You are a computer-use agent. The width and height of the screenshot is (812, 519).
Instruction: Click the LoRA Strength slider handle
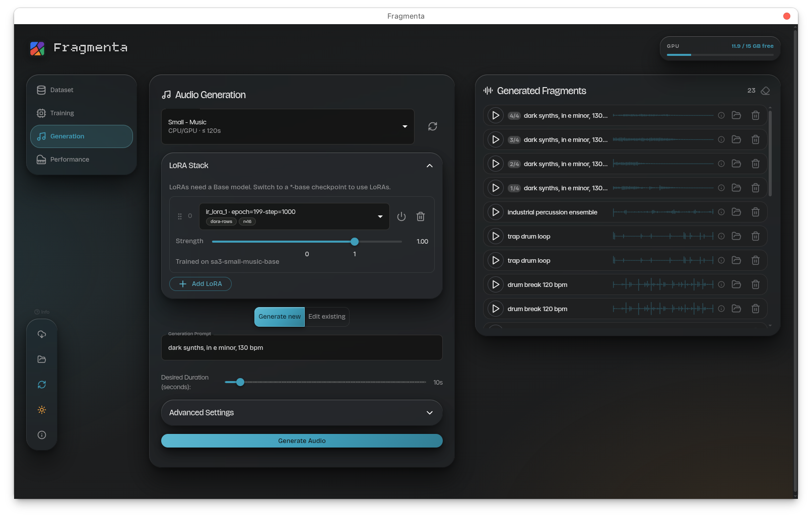point(355,242)
